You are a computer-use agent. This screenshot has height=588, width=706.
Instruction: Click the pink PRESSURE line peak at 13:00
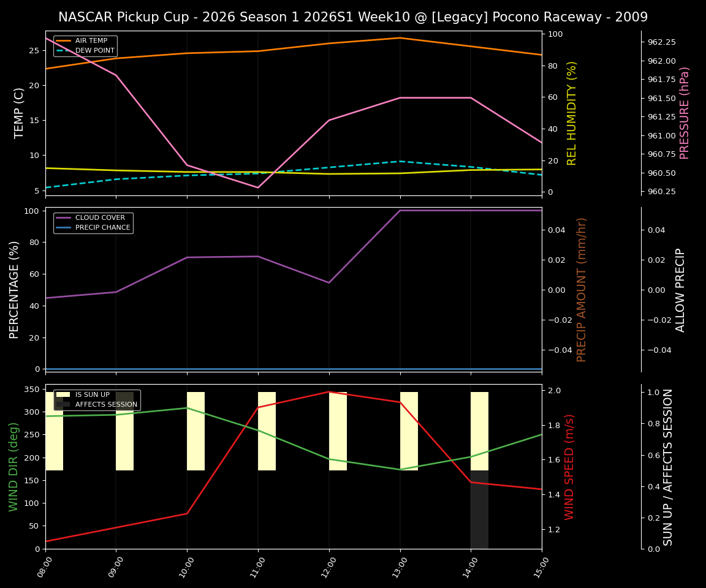pos(401,97)
